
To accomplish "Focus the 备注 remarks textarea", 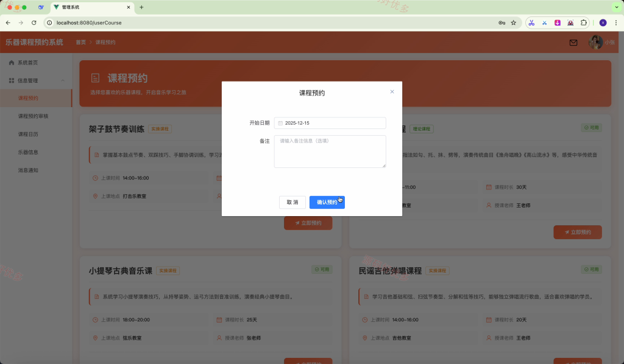I will pyautogui.click(x=330, y=152).
